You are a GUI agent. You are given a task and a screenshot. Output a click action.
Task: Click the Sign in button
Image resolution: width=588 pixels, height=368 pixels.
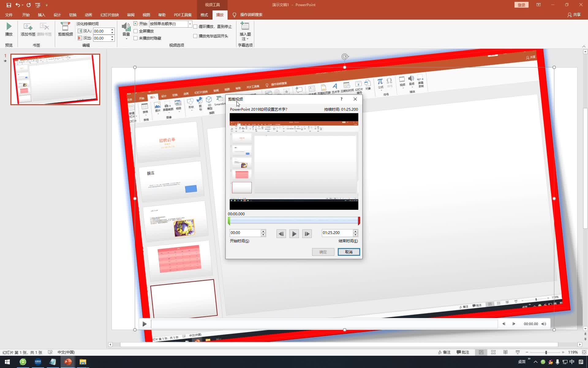click(x=521, y=5)
